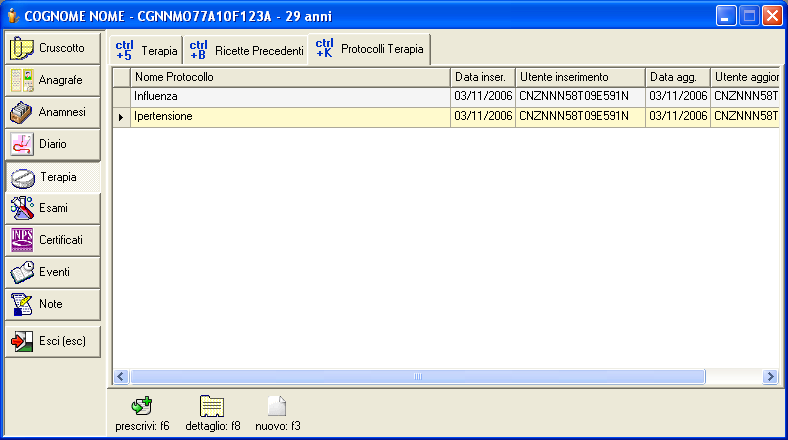
Task: Sort by the Nome Protocollo column header
Action: point(290,77)
